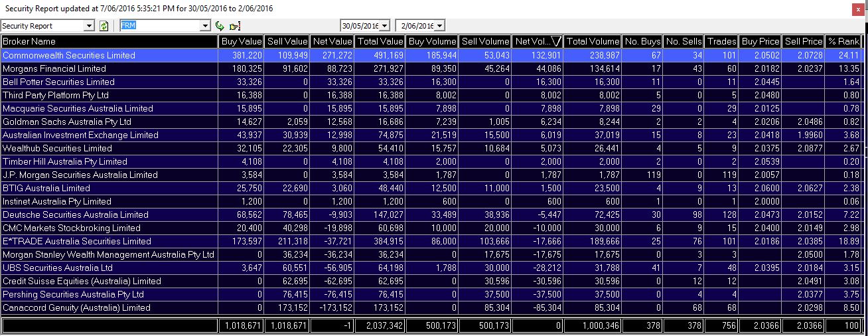Select Australian Investment Exchange Limited row
The width and height of the screenshot is (868, 336).
[432, 135]
